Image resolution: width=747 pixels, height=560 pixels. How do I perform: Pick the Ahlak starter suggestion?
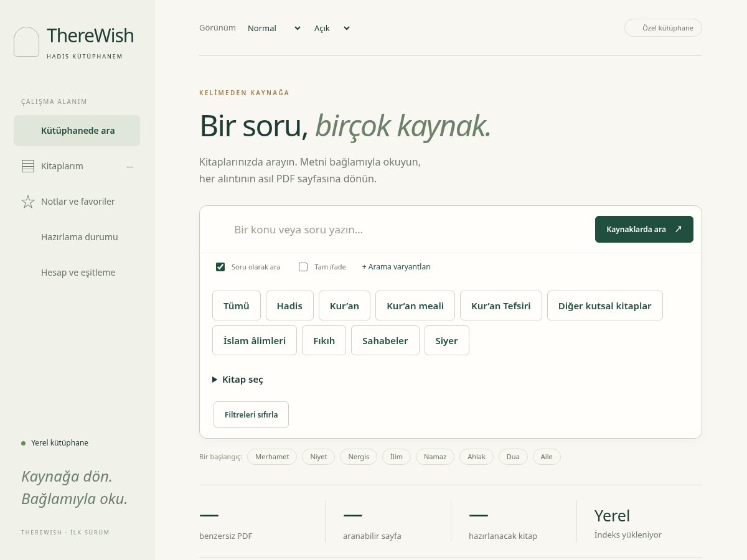tap(476, 457)
